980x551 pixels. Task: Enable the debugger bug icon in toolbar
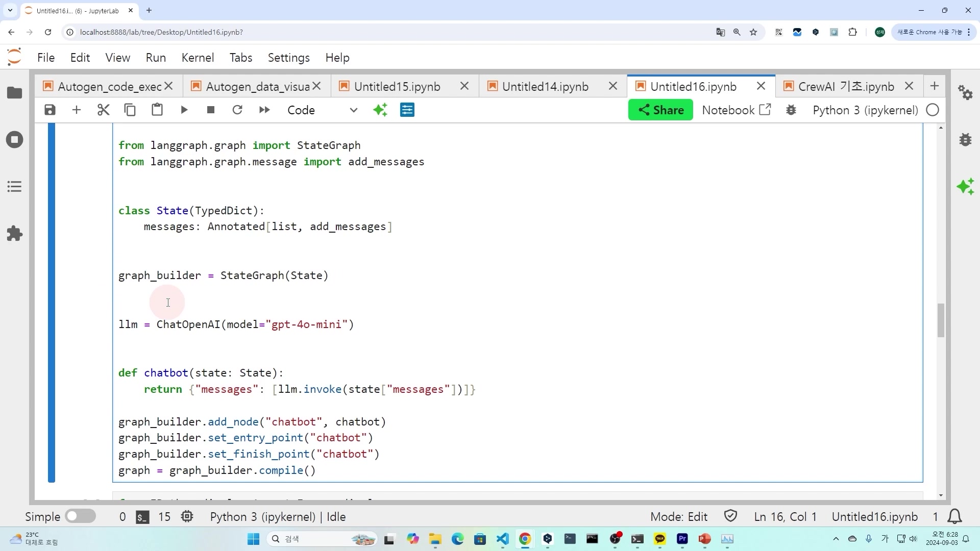[x=791, y=110]
